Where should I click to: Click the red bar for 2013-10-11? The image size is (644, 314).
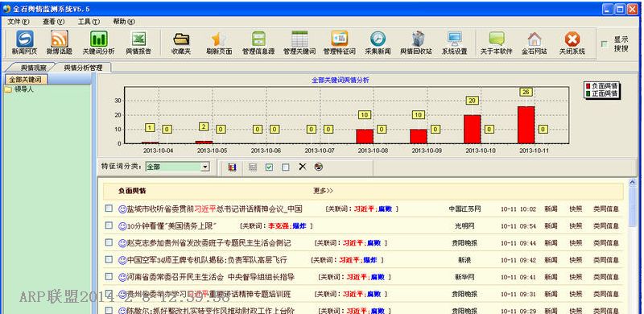click(526, 125)
